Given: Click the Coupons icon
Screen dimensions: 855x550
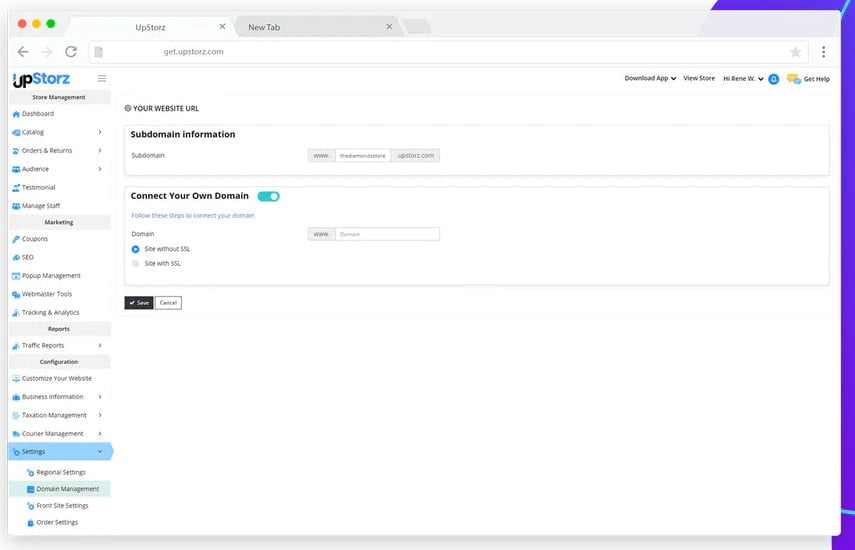Looking at the screenshot, I should [x=16, y=239].
